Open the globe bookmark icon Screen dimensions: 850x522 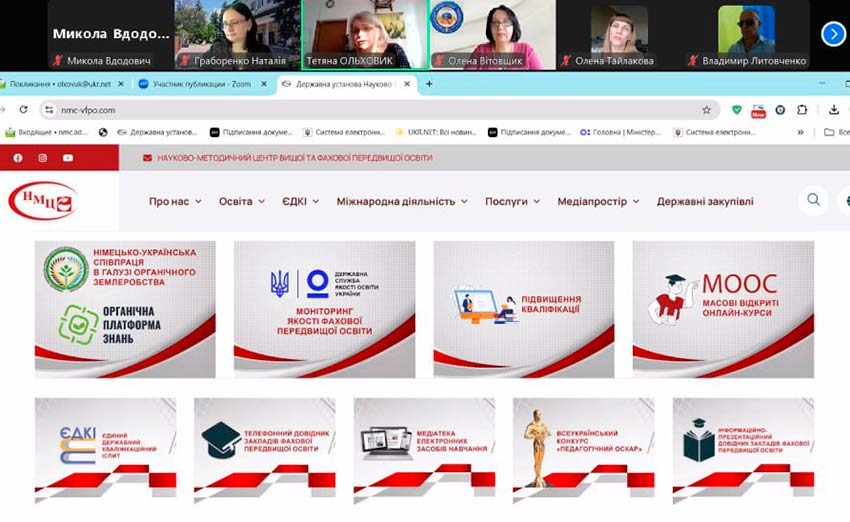click(x=103, y=132)
